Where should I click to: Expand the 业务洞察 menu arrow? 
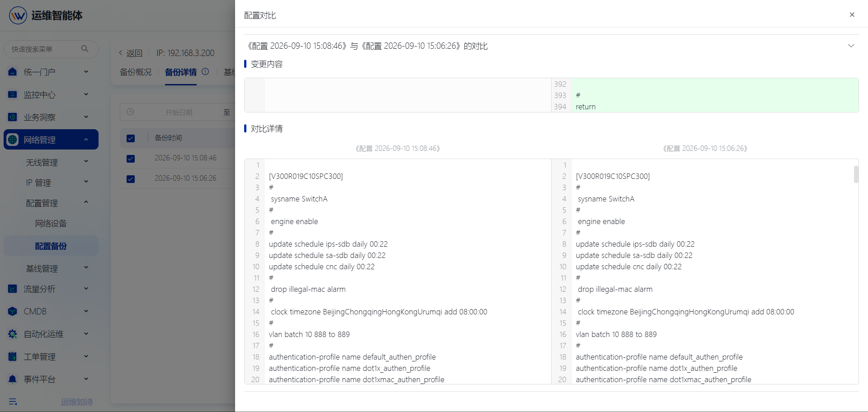click(x=86, y=117)
